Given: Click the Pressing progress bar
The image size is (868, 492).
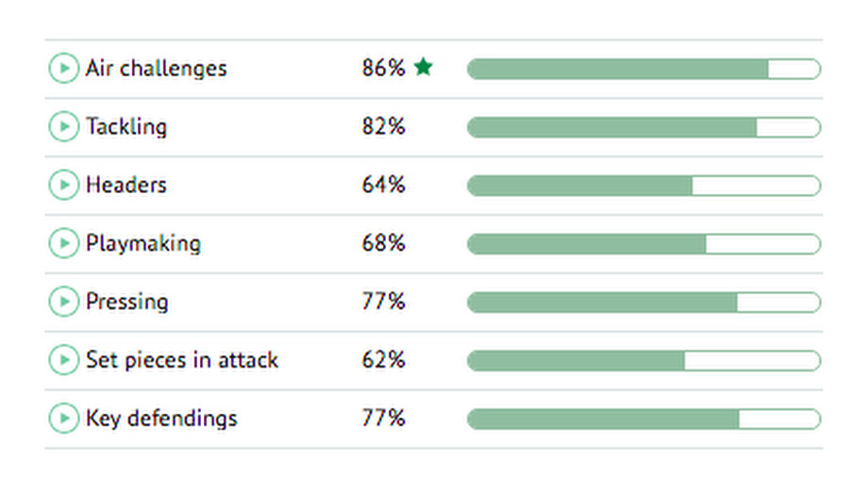Looking at the screenshot, I should (643, 302).
